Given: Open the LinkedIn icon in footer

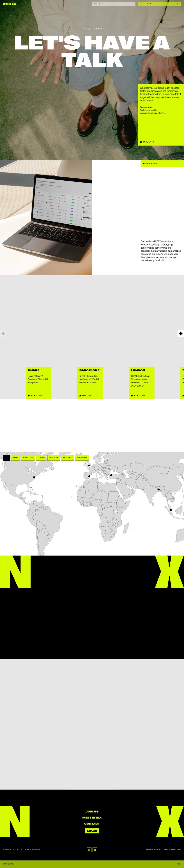Looking at the screenshot, I should [95, 849].
